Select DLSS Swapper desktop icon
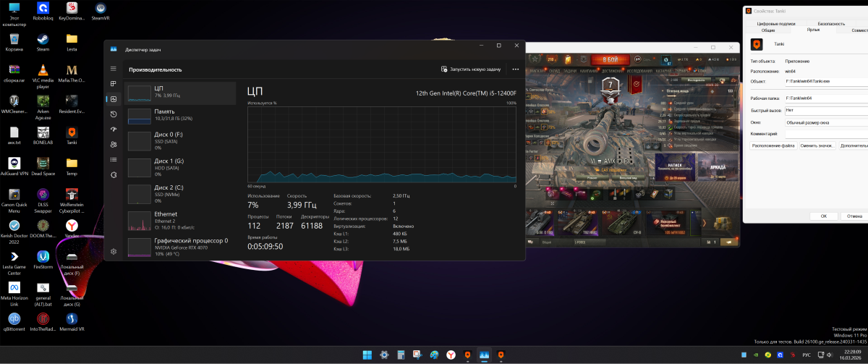The height and width of the screenshot is (364, 868). pyautogui.click(x=43, y=198)
